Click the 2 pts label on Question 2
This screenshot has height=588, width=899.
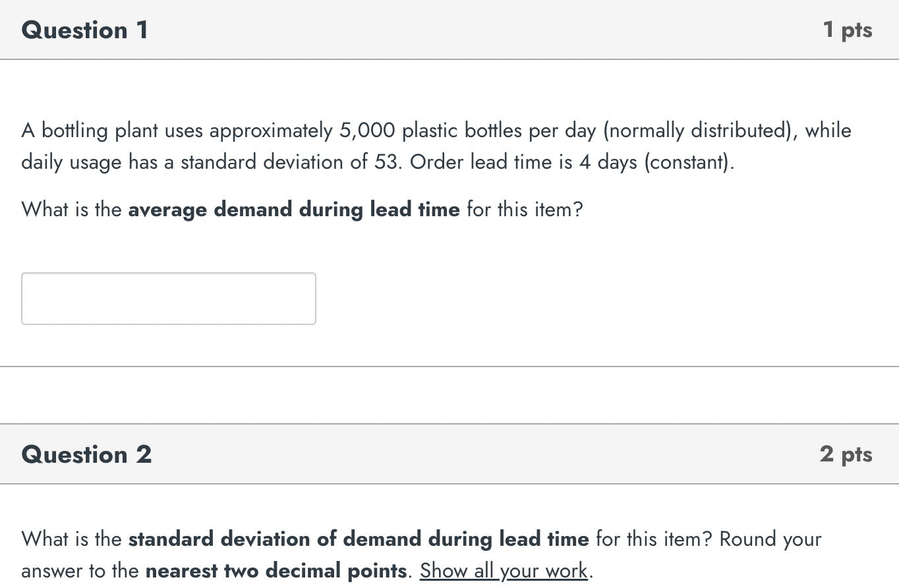[846, 454]
